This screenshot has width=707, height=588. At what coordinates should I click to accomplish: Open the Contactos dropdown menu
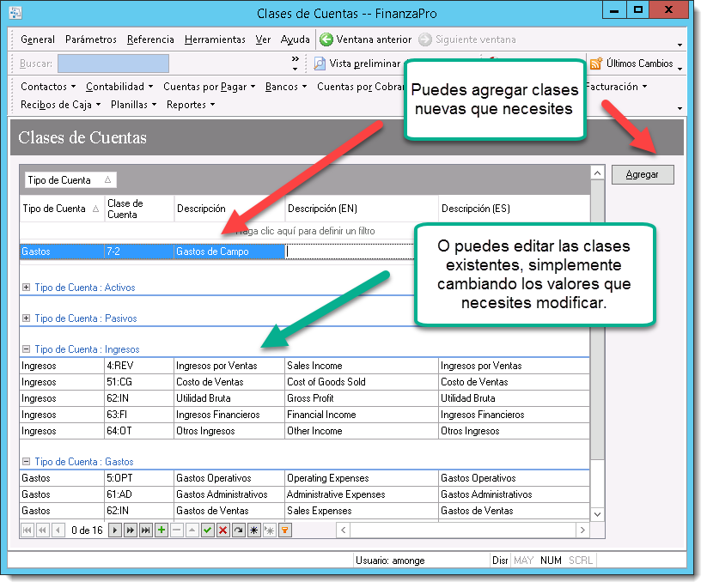(x=48, y=87)
